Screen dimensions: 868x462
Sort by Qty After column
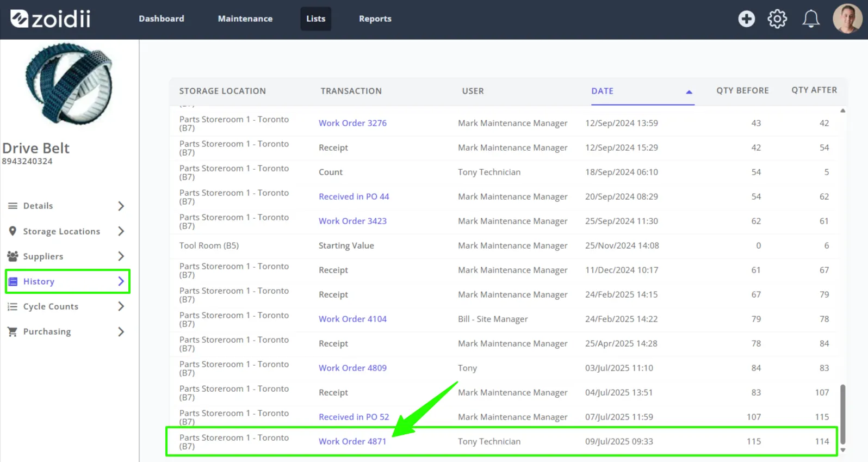pos(814,90)
